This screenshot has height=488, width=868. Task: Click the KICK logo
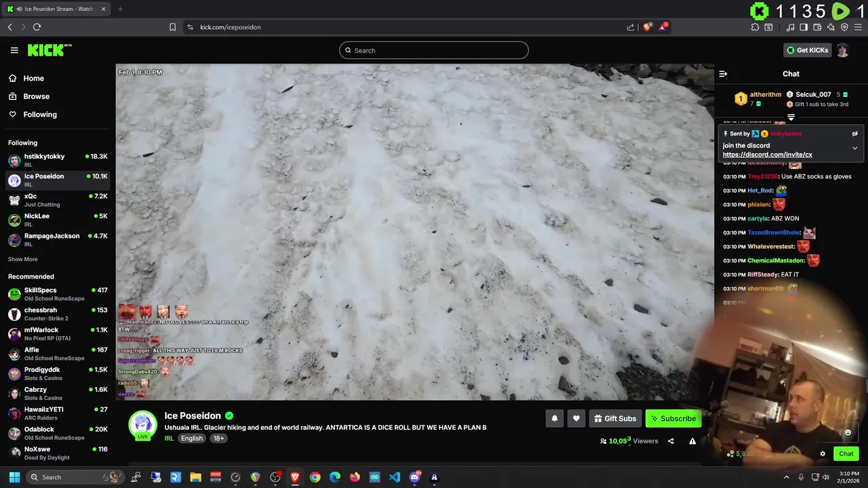49,50
